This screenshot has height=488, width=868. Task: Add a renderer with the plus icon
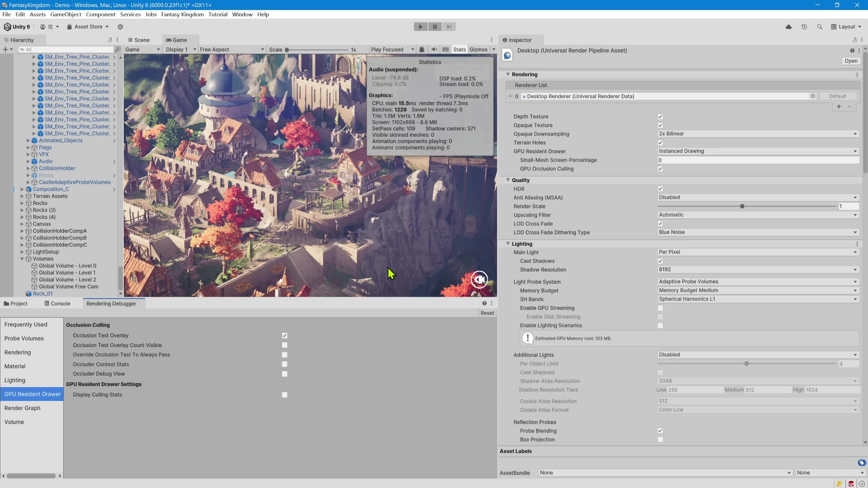click(839, 106)
